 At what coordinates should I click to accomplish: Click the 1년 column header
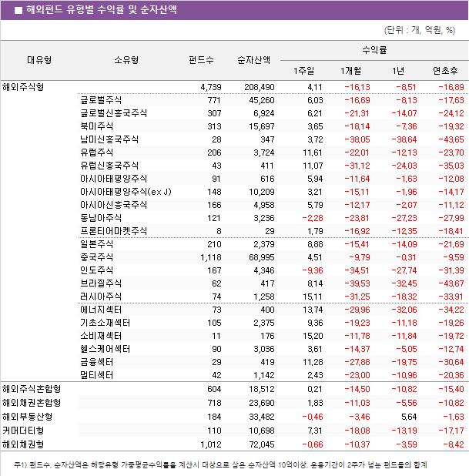tap(398, 71)
